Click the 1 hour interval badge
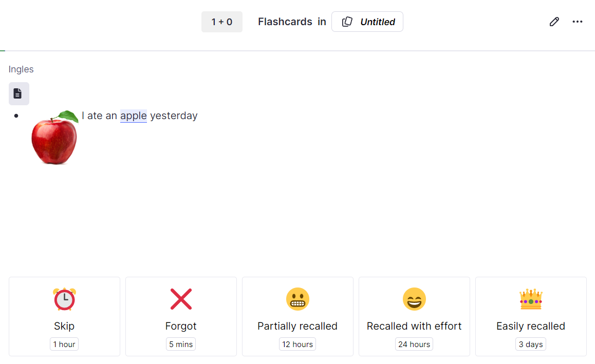595x364 pixels. click(64, 344)
